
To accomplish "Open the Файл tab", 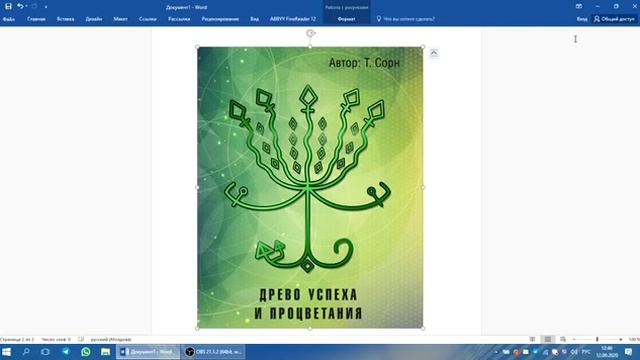I will tap(9, 19).
